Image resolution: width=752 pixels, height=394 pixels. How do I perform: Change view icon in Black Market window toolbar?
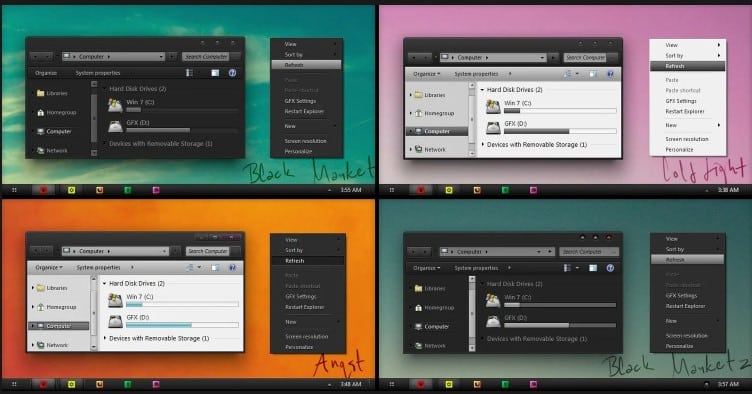[x=189, y=73]
